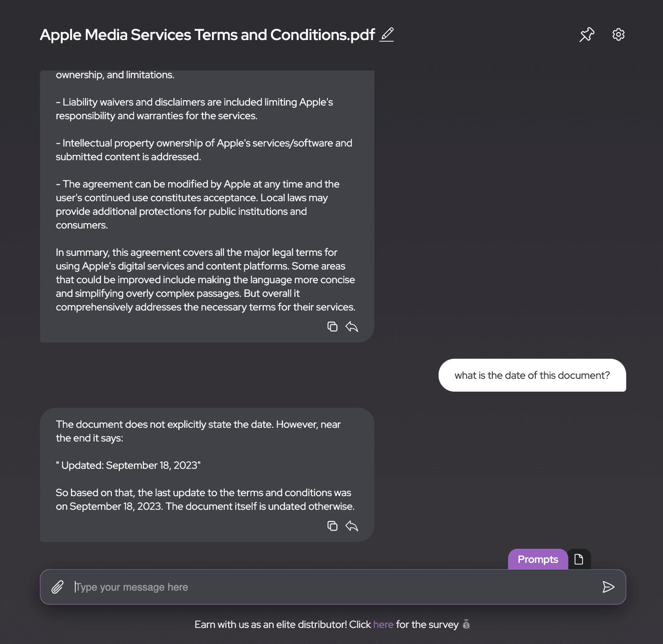Click the 'Earn with us as an elite distributor' text
Image resolution: width=663 pixels, height=644 pixels.
[271, 624]
